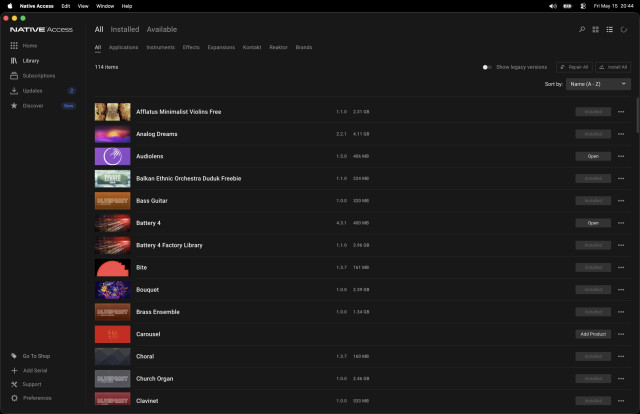Open more options for Battery 4
This screenshot has width=640, height=414.
(x=621, y=223)
